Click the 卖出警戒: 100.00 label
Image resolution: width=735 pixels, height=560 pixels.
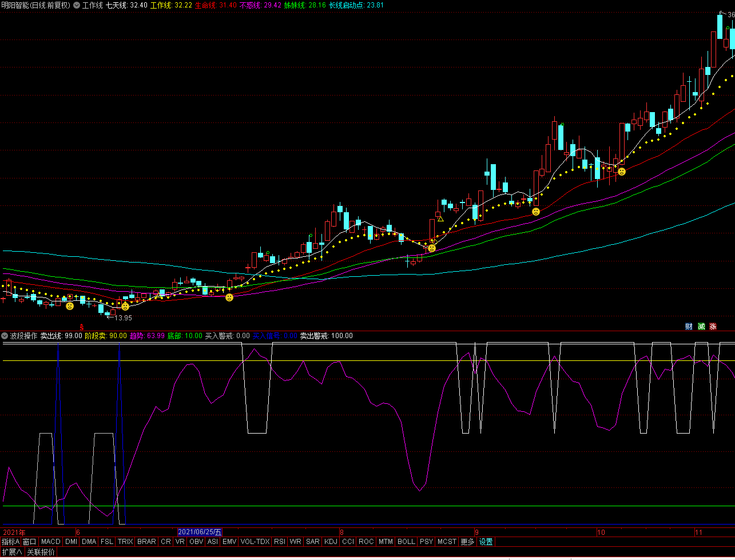tap(327, 336)
